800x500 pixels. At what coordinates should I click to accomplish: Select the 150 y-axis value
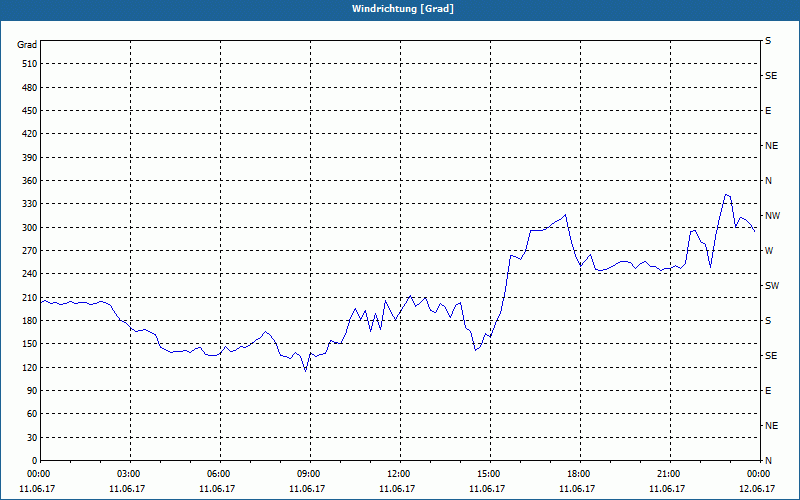(x=30, y=344)
